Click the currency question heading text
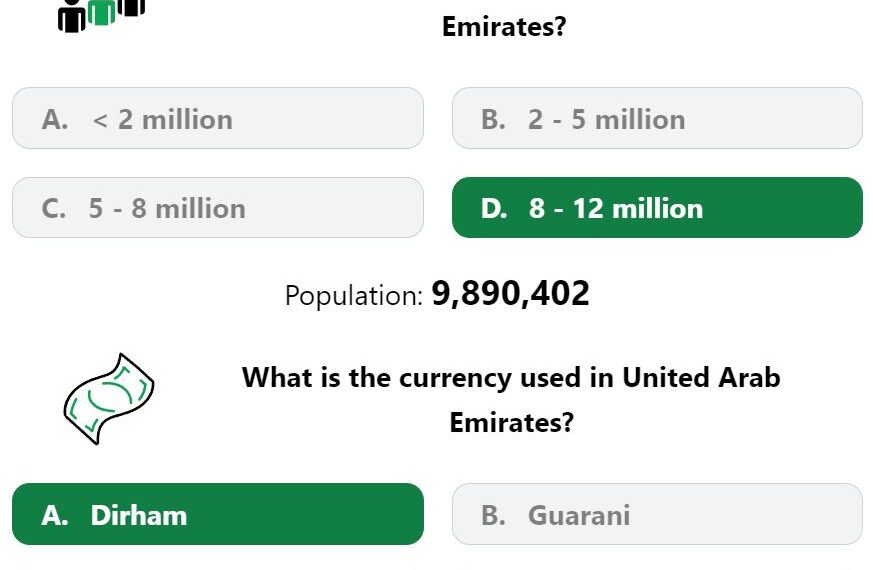 511,378
